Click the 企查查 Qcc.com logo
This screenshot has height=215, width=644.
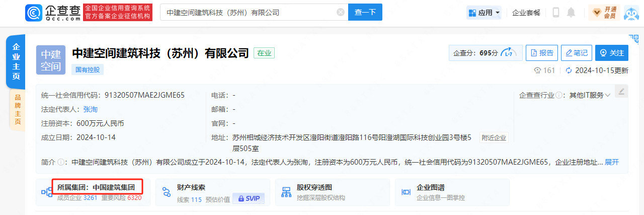pyautogui.click(x=53, y=12)
